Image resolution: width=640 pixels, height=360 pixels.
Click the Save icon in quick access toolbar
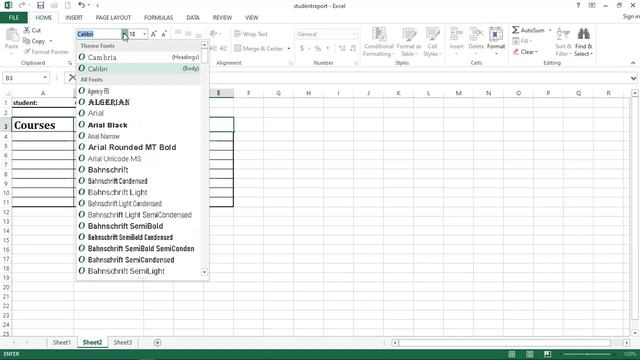coord(40,5)
